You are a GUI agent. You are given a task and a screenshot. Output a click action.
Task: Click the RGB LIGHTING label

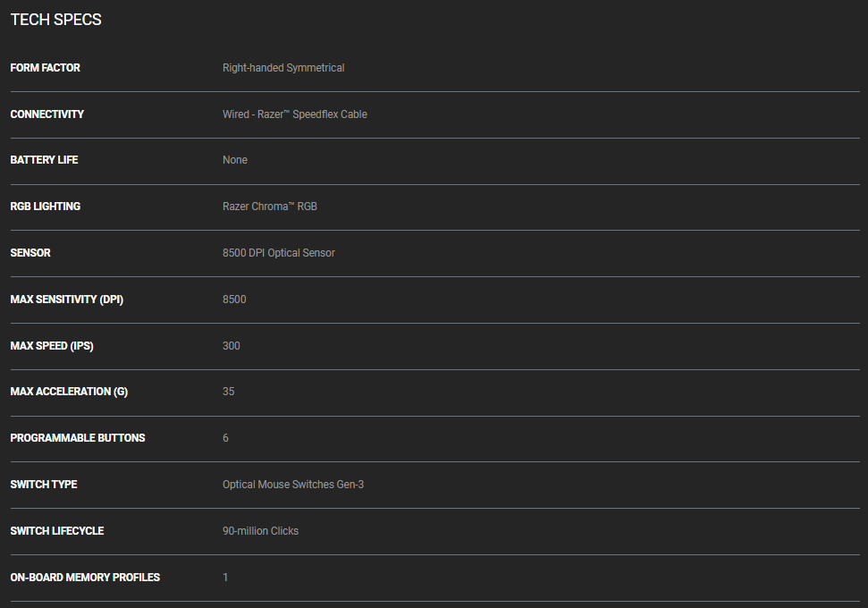(45, 207)
